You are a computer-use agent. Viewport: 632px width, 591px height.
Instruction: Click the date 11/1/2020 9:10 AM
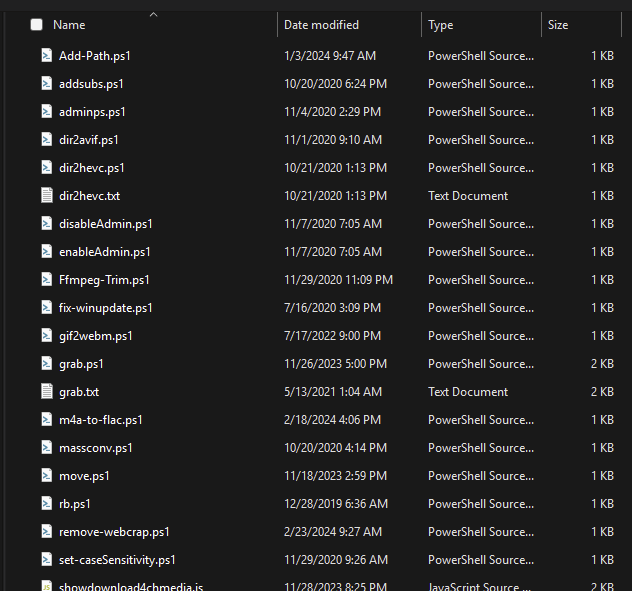[x=333, y=140]
